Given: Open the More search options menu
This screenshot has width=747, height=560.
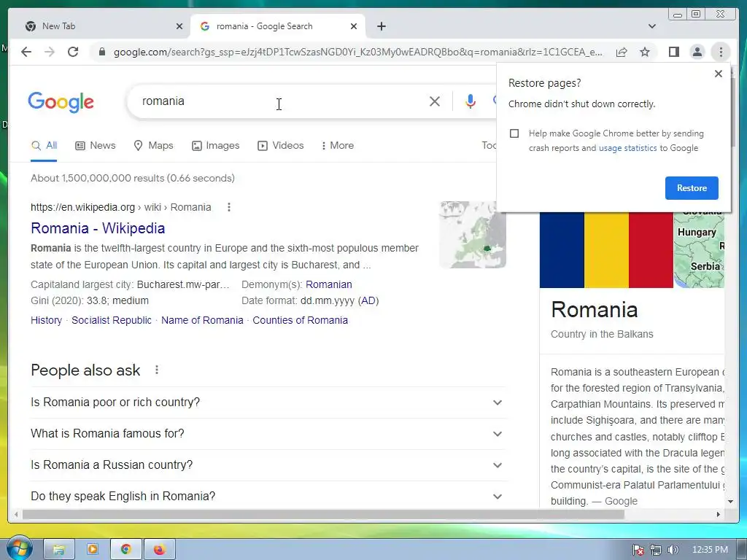Looking at the screenshot, I should pos(337,146).
